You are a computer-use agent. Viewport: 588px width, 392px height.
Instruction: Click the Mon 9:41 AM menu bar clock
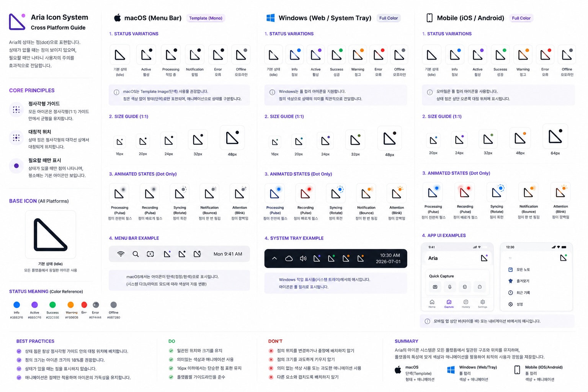click(228, 254)
